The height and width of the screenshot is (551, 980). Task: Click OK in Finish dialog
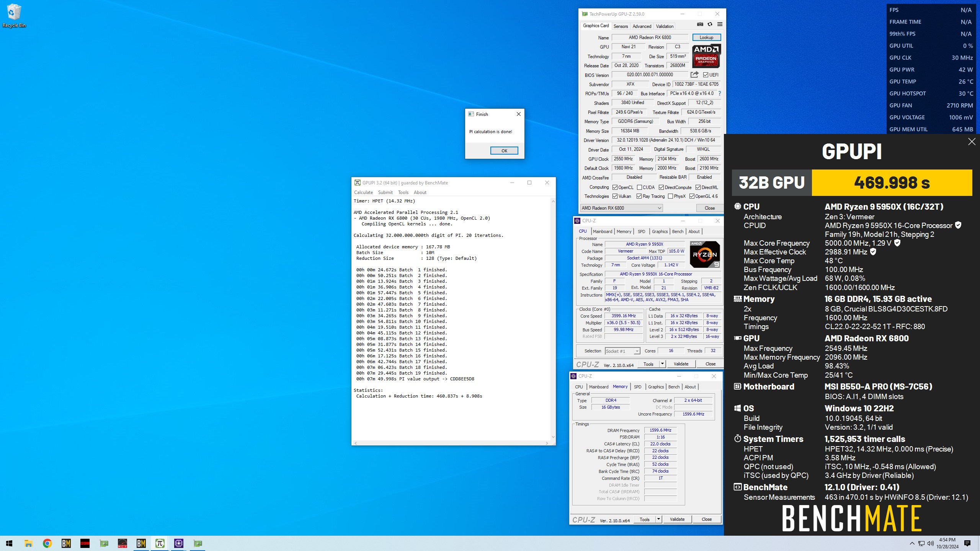coord(504,151)
